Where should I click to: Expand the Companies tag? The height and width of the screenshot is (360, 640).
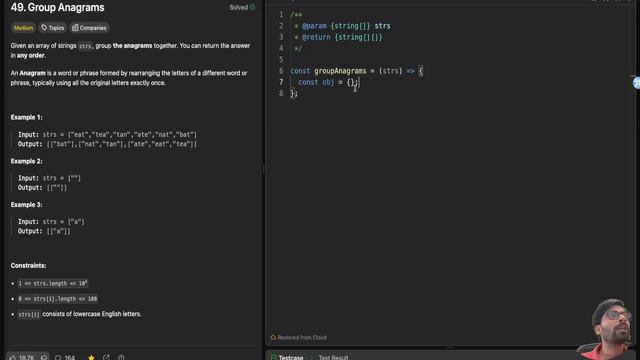(x=89, y=28)
